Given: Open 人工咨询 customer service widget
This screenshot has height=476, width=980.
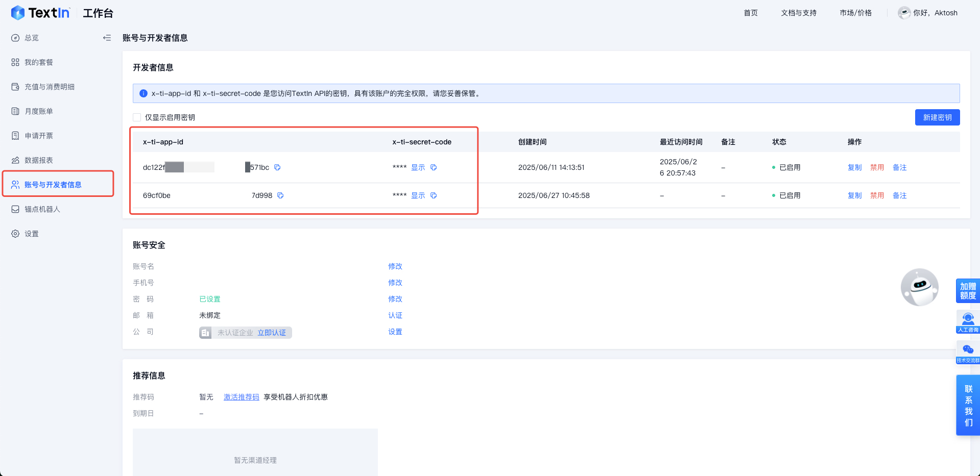Looking at the screenshot, I should point(968,322).
